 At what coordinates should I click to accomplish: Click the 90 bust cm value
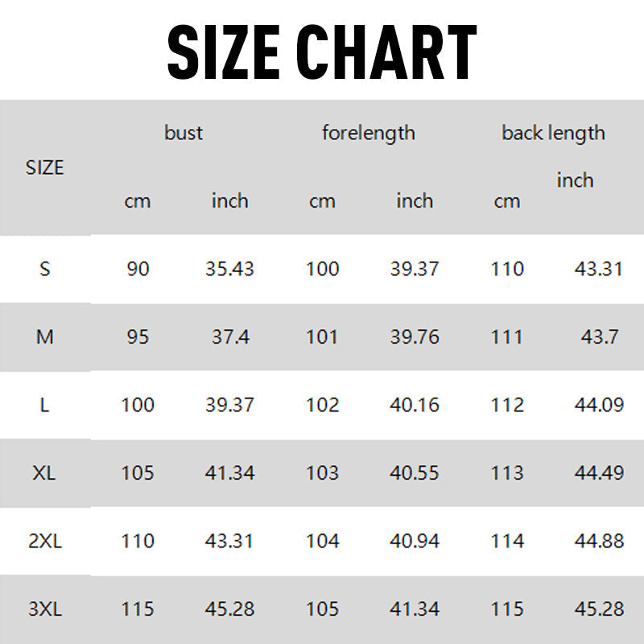[x=138, y=269]
